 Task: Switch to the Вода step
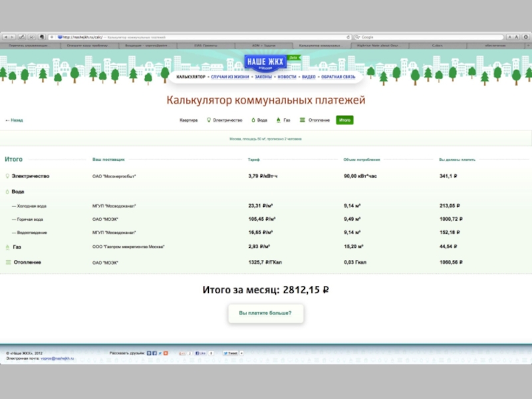(259, 120)
